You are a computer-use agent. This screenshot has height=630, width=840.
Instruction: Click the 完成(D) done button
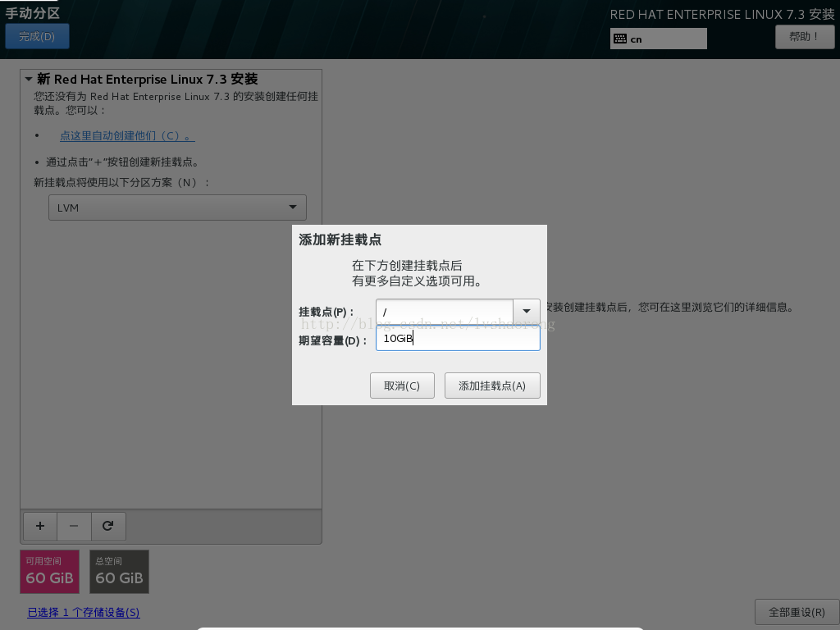[x=37, y=36]
